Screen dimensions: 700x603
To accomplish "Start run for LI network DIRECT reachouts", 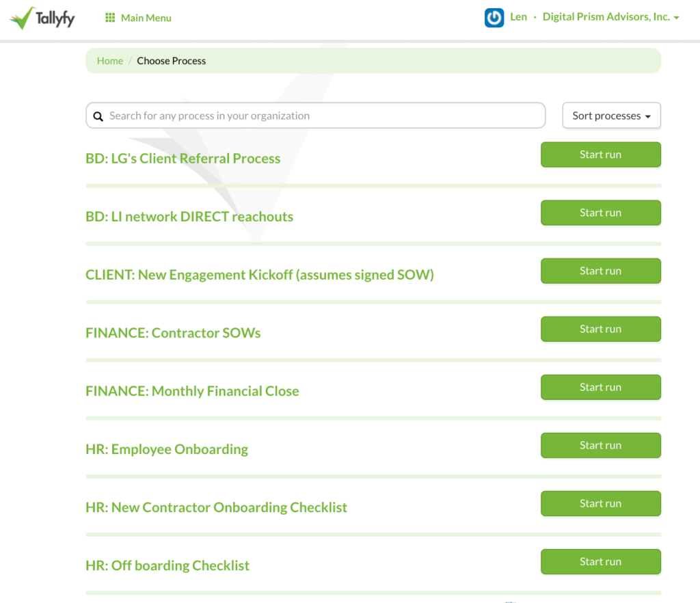I will 600,213.
